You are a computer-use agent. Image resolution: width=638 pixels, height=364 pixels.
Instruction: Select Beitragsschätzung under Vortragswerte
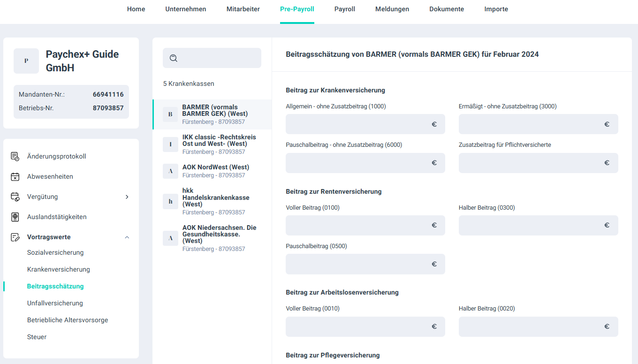pyautogui.click(x=55, y=286)
